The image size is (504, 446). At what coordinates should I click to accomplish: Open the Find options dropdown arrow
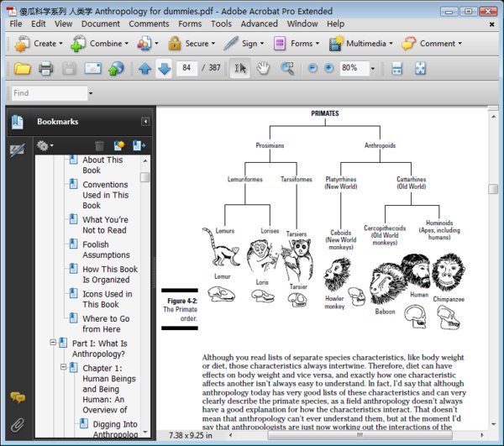[x=91, y=93]
